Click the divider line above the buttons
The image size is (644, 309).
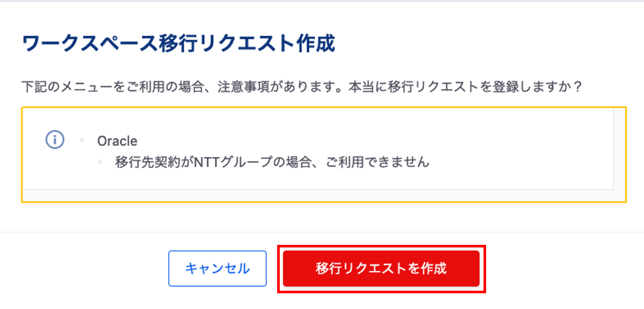322,232
